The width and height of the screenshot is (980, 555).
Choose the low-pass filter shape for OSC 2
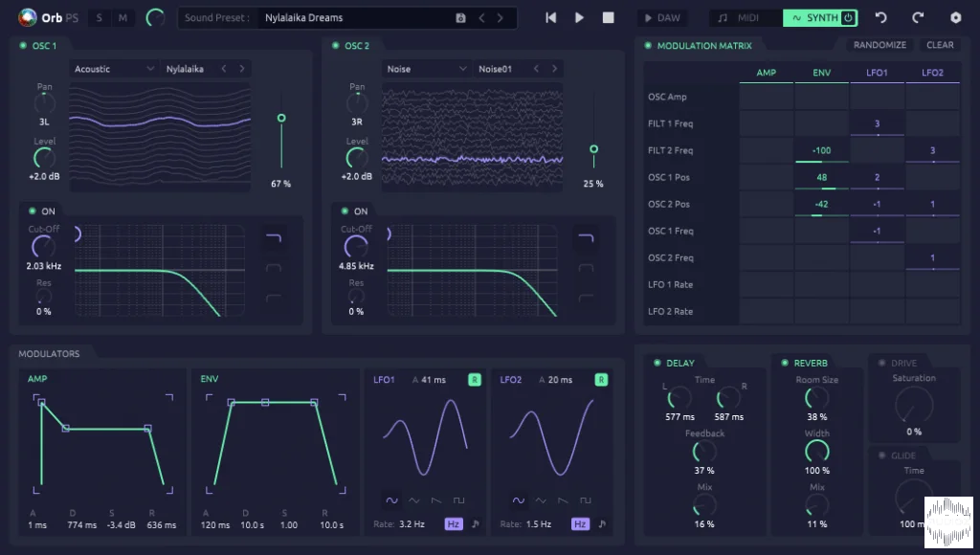click(586, 237)
